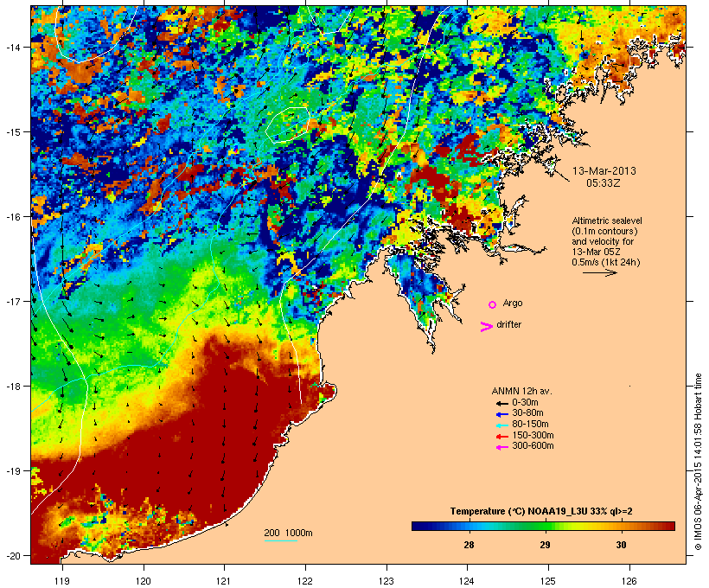This screenshot has width=709, height=588.
Task: Click the colorbar tick label '29'
Action: pos(545,545)
